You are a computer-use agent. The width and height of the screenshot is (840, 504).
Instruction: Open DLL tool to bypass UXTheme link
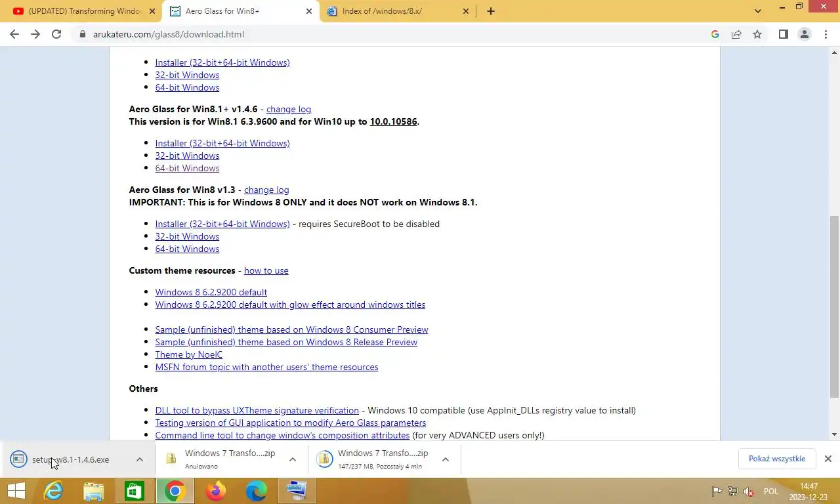[257, 410]
